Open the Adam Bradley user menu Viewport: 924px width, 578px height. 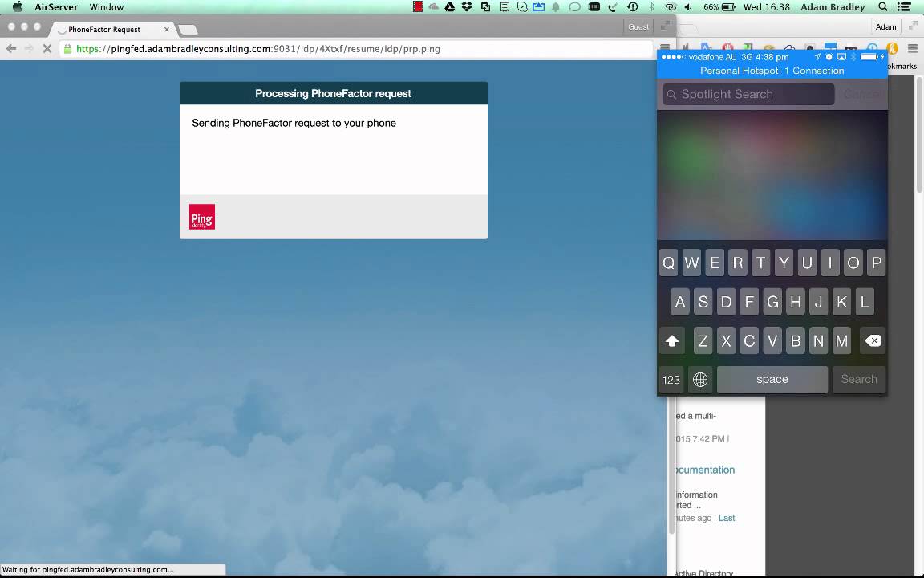click(833, 7)
